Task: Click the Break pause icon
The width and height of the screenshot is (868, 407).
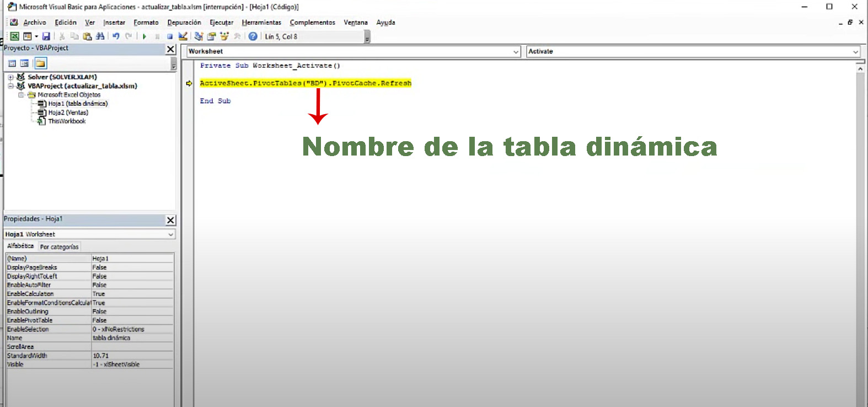Action: coord(157,36)
